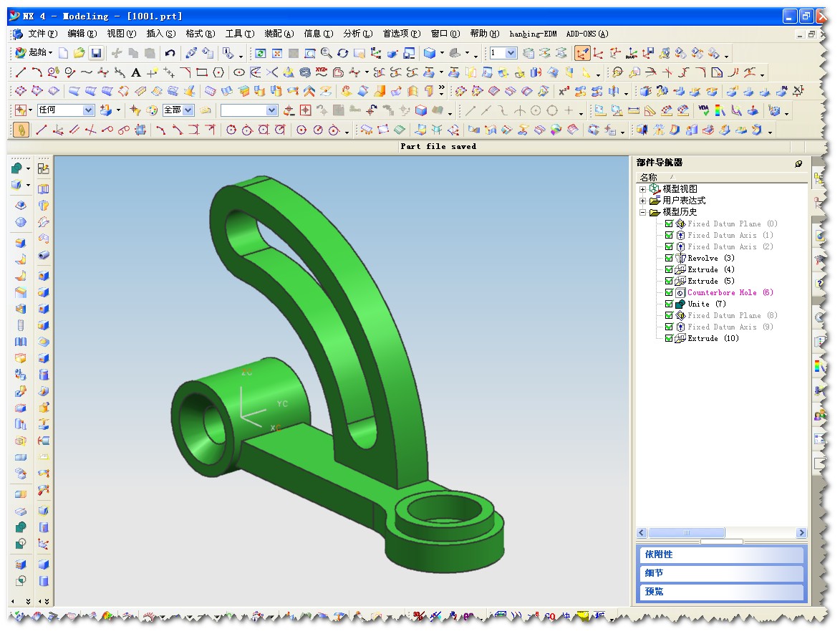The image size is (840, 634).
Task: Click the navigator scroll right arrow
Action: coord(801,533)
